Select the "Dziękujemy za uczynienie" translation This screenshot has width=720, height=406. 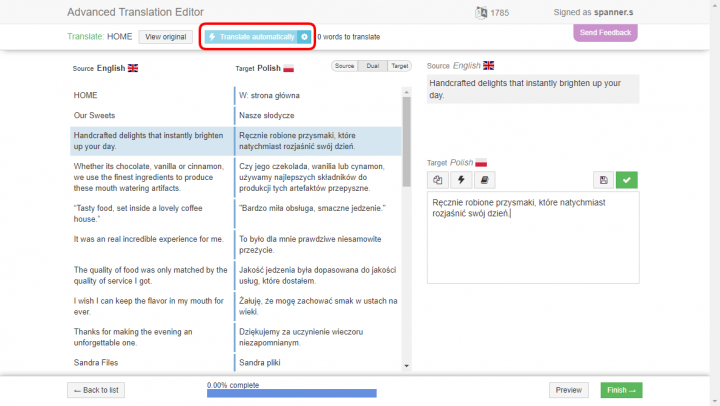tap(318, 337)
